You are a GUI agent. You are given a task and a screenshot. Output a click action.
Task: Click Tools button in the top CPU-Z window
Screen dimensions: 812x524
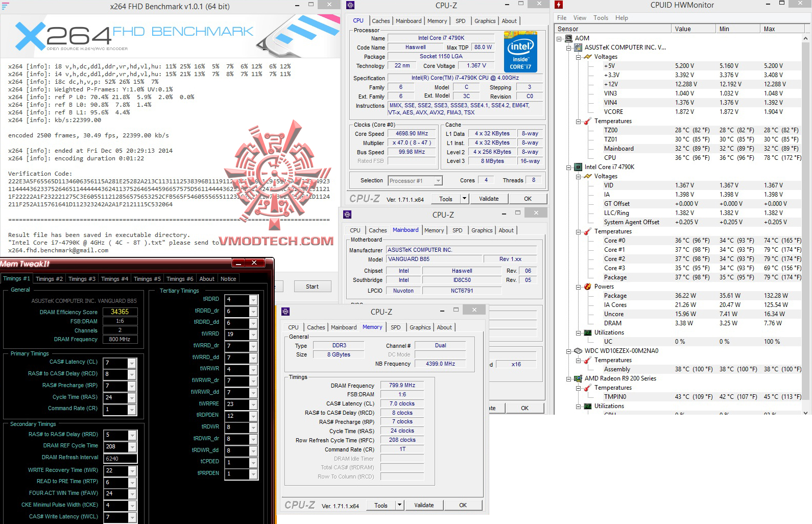pos(446,199)
